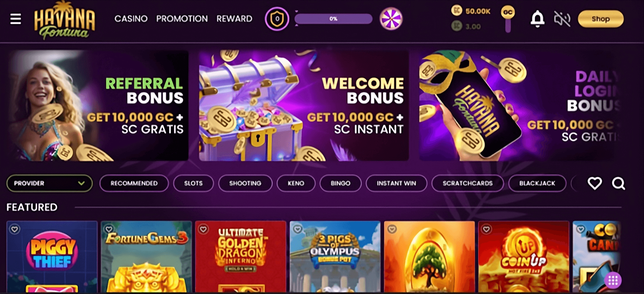Open the favorites heart filter icon
The width and height of the screenshot is (644, 294).
(x=594, y=183)
